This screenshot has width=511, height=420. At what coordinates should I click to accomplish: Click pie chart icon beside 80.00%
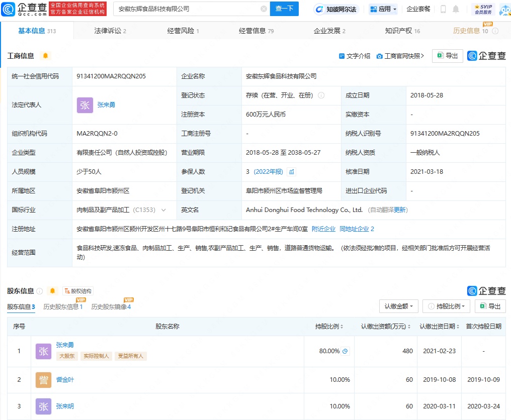(x=346, y=351)
